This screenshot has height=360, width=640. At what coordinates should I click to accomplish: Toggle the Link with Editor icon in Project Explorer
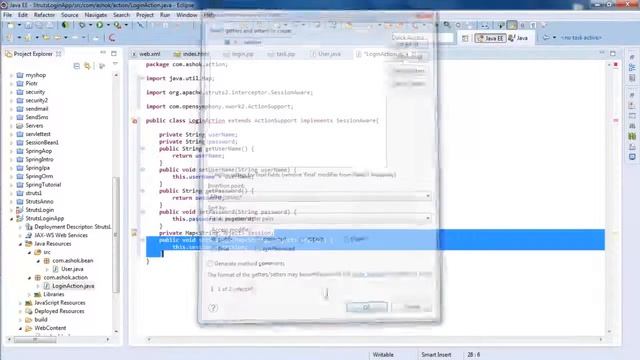coord(87,66)
